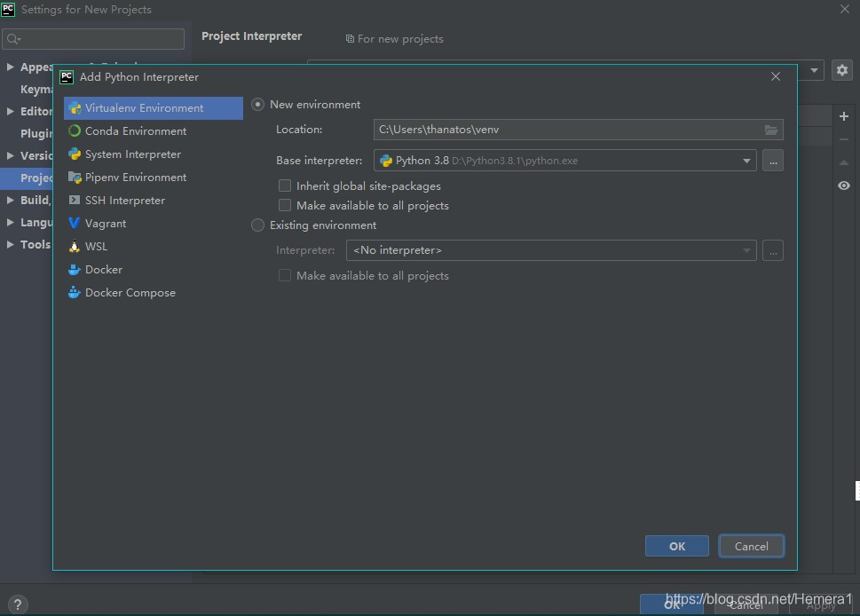Select Vagrant interpreter type
The image size is (860, 616).
[x=153, y=224]
